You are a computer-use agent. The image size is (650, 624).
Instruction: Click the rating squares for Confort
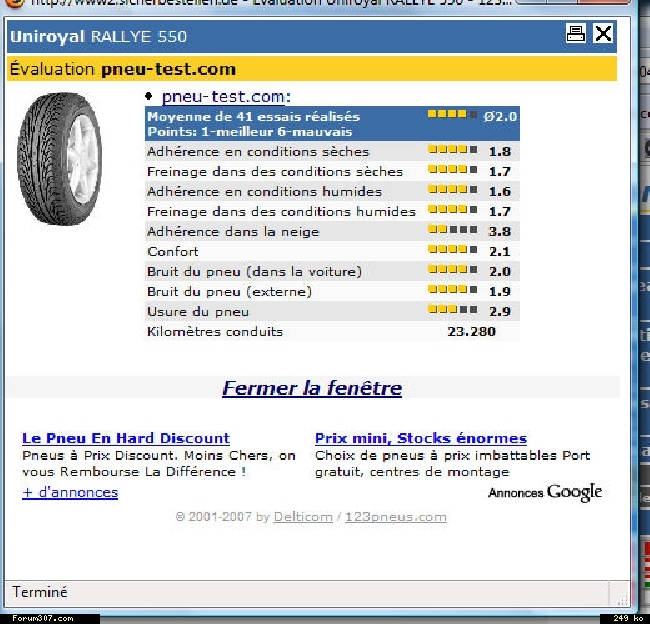click(452, 249)
